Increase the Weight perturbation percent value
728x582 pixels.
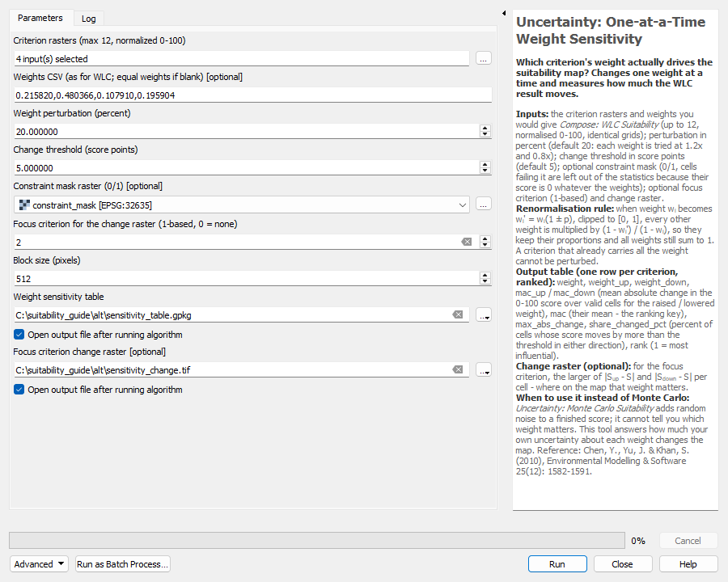tap(485, 128)
